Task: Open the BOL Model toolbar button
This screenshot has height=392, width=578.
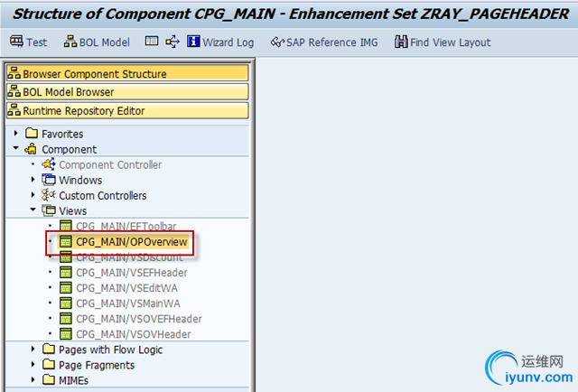Action: (x=97, y=42)
